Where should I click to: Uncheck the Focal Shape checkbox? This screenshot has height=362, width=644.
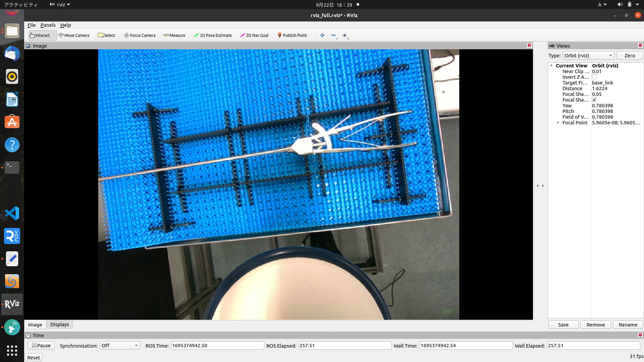pyautogui.click(x=594, y=100)
